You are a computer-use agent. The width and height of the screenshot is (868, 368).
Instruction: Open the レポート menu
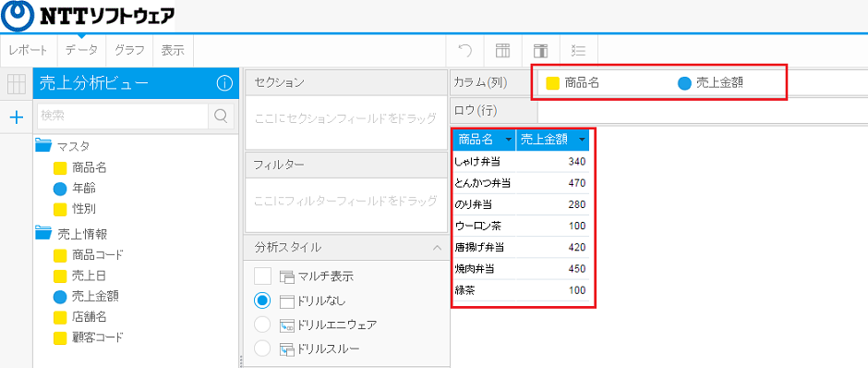click(29, 51)
